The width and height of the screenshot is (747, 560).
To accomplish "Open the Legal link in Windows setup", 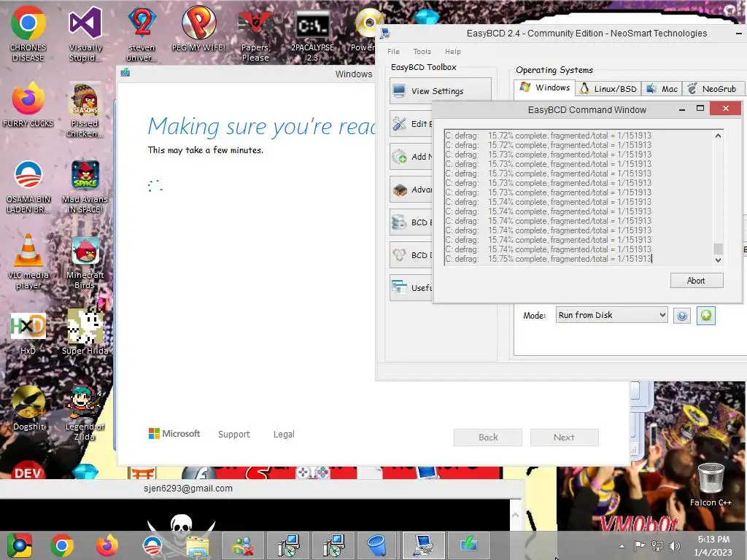I will (284, 435).
